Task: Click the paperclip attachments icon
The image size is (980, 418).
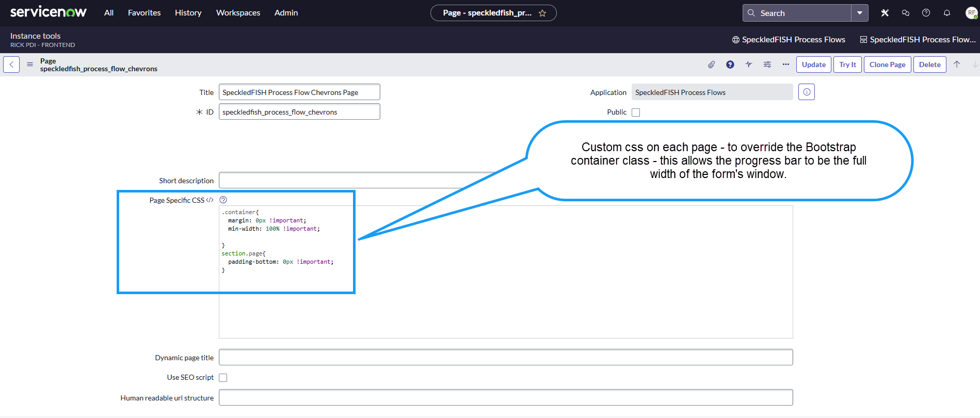Action: [711, 65]
